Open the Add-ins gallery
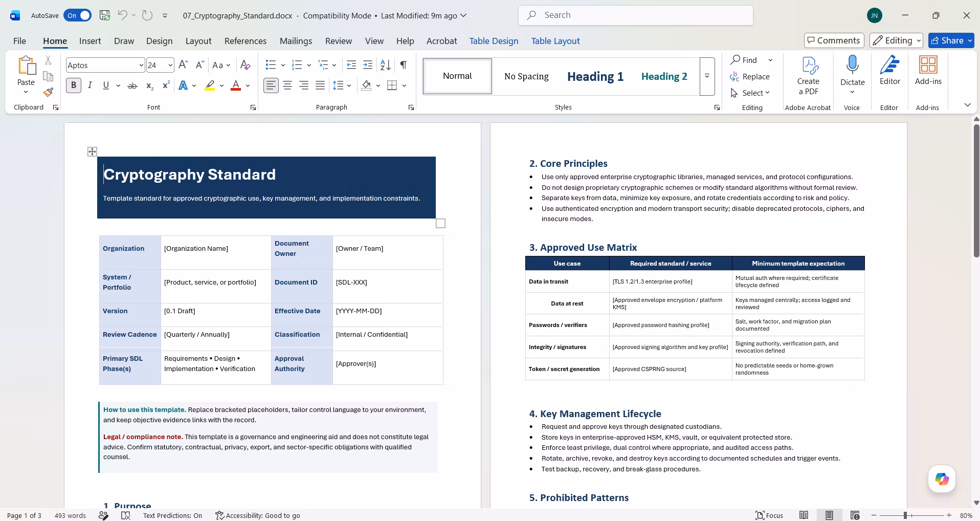The width and height of the screenshot is (980, 521). click(928, 71)
